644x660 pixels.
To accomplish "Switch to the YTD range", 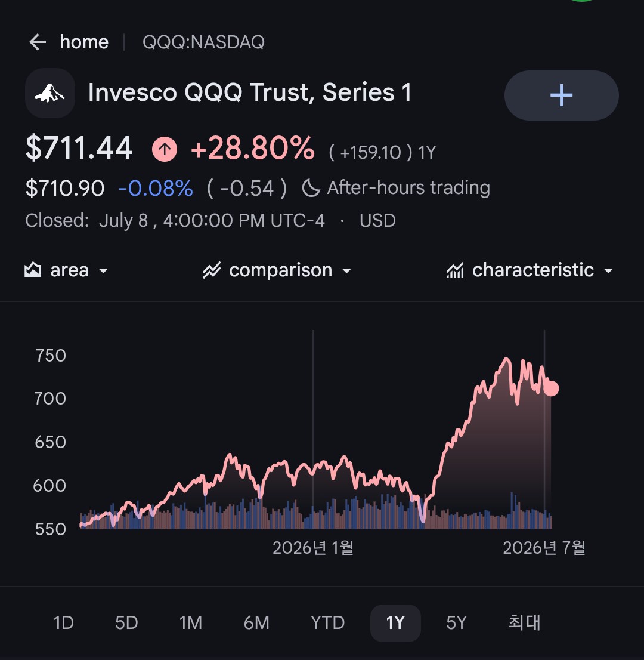I will 328,622.
